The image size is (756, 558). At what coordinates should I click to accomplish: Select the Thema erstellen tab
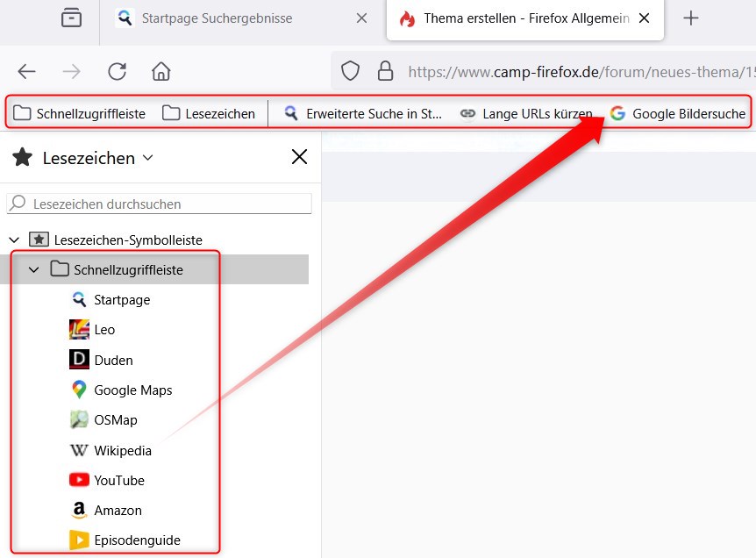(517, 16)
